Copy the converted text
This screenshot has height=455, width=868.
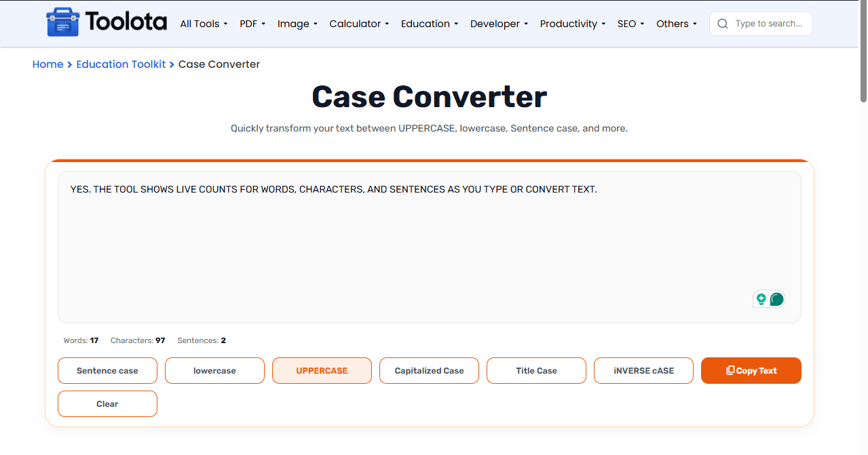click(x=751, y=371)
